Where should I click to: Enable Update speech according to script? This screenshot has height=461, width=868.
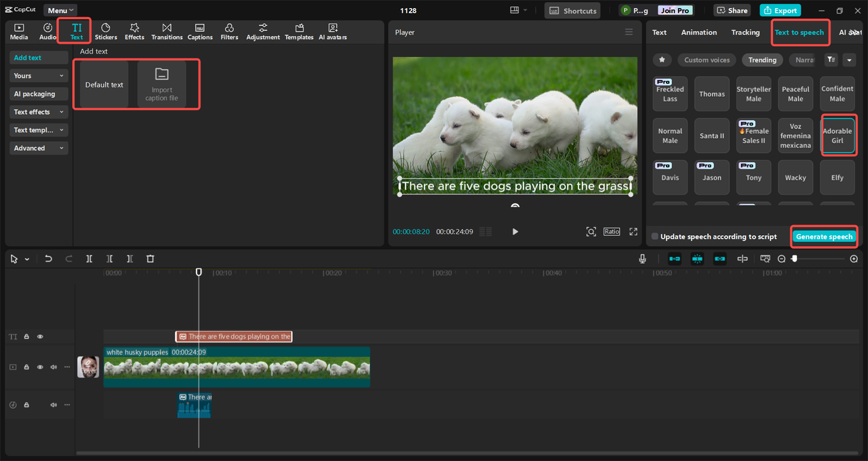point(655,237)
